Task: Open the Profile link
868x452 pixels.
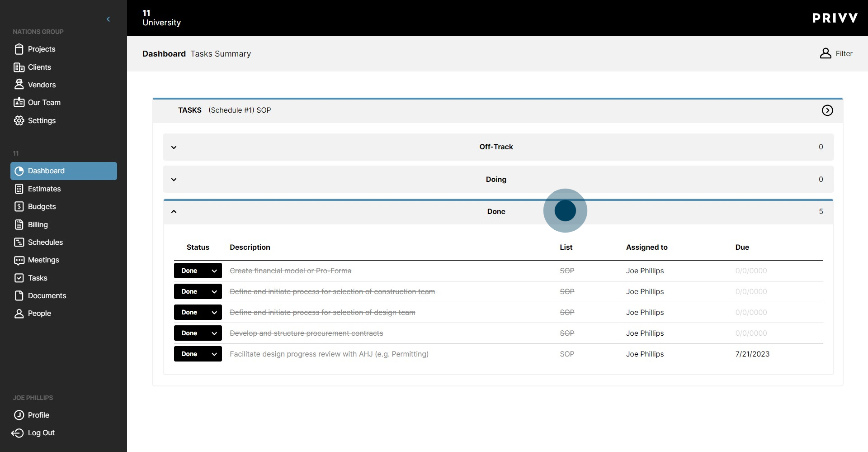Action: (x=38, y=415)
